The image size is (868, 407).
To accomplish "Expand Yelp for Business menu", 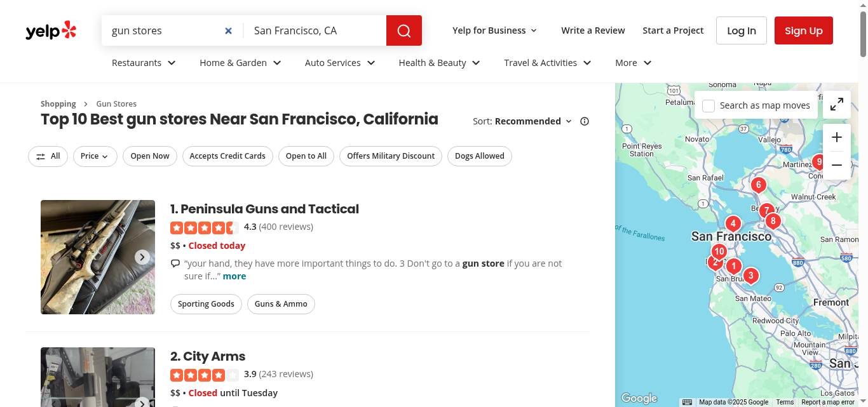I will click(x=495, y=30).
